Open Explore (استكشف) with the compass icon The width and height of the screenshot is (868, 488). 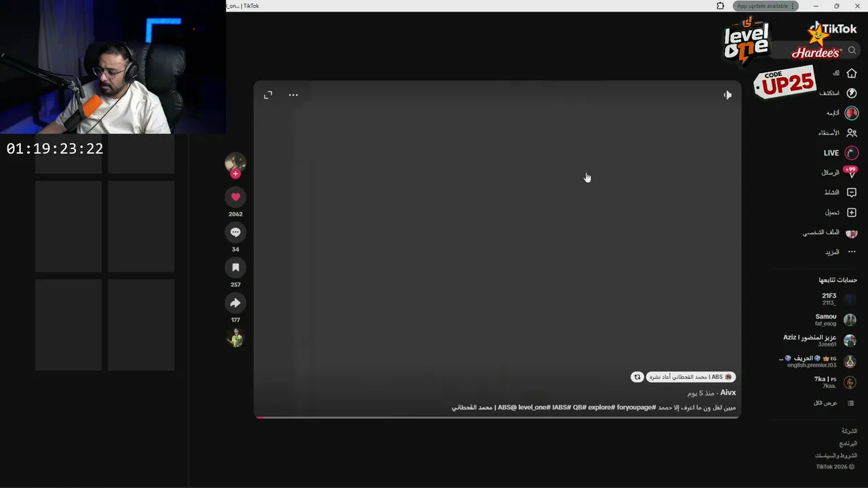[852, 93]
